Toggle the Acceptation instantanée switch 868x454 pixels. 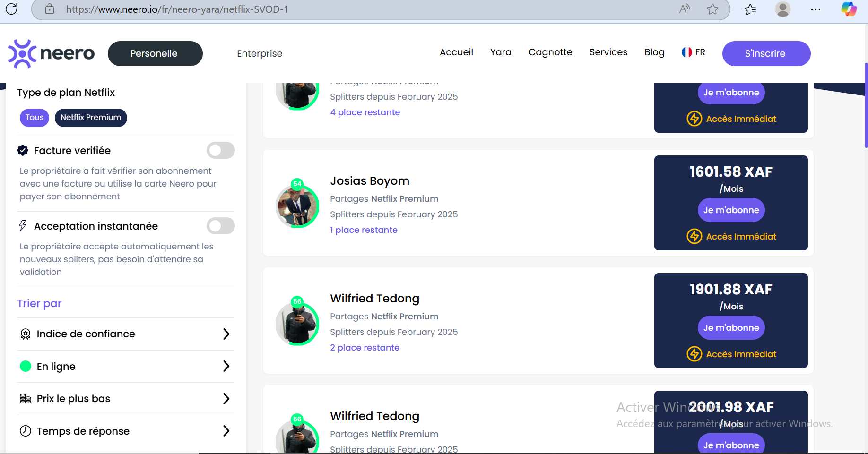tap(221, 226)
